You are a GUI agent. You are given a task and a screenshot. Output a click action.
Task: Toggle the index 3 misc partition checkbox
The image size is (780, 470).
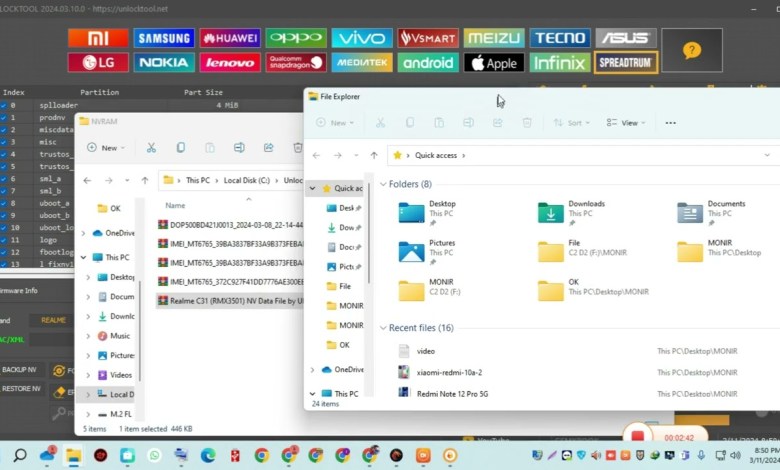(x=3, y=142)
